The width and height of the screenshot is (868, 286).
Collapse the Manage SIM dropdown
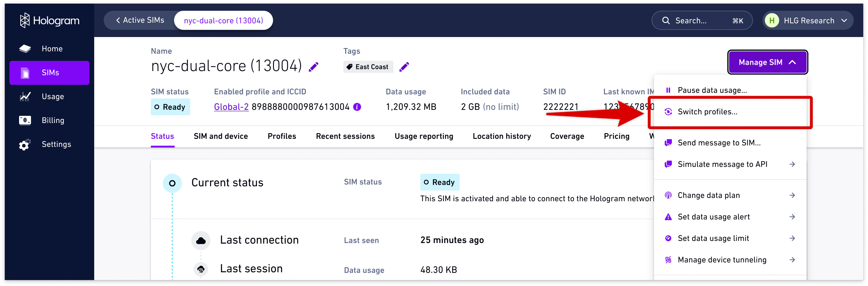(767, 62)
